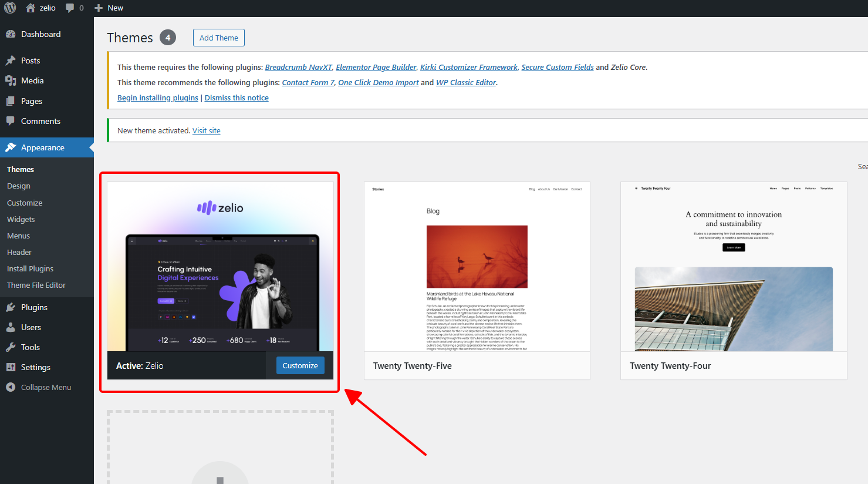
Task: Click the New plus icon in admin bar
Action: (x=99, y=8)
